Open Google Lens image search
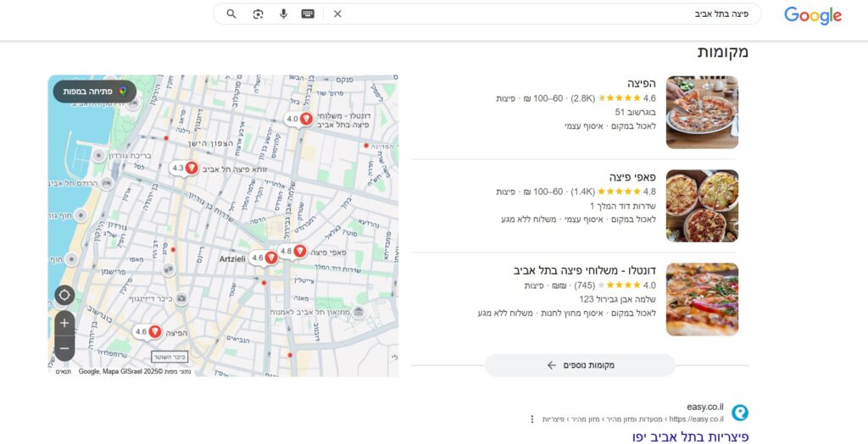868x444 pixels. (258, 14)
